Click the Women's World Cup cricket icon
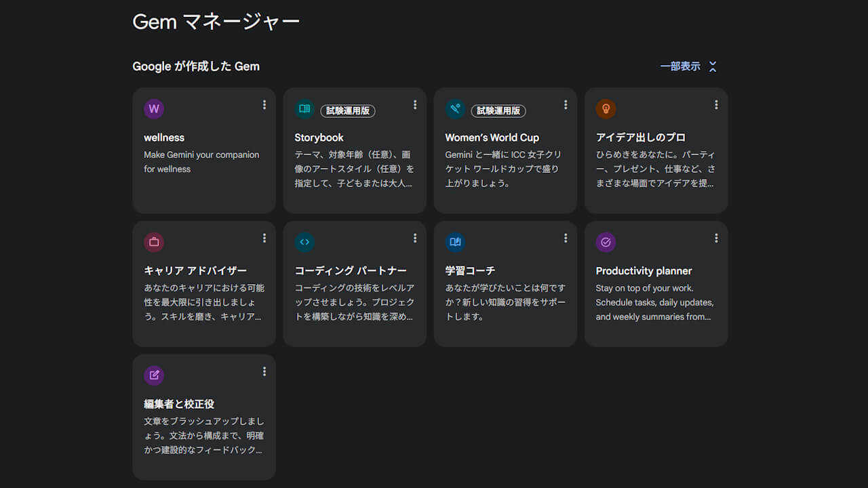 tap(455, 108)
